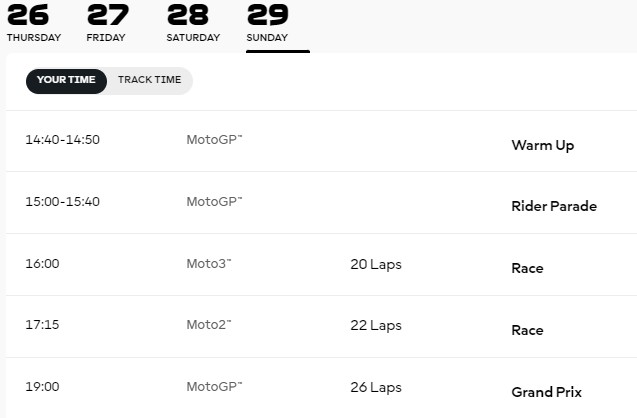Open the MotoGP Grand Prix entry
Image resolution: width=637 pixels, height=418 pixels.
pyautogui.click(x=321, y=388)
